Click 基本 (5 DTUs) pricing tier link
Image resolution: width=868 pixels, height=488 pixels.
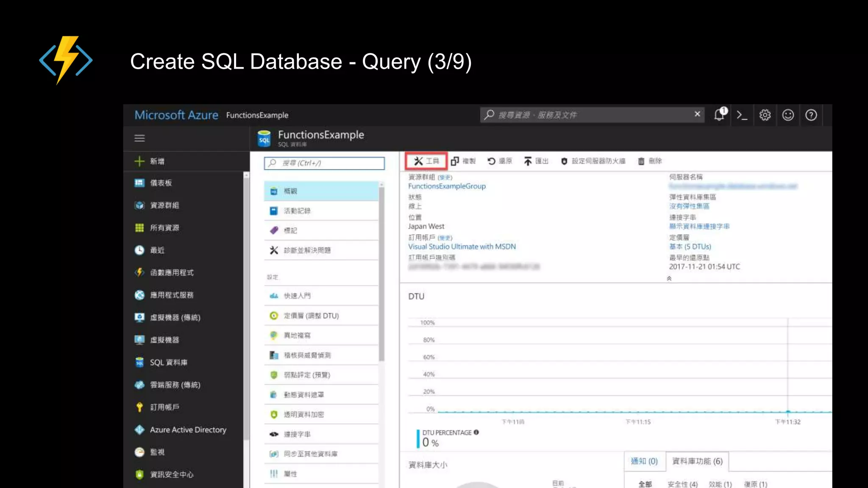(x=690, y=247)
